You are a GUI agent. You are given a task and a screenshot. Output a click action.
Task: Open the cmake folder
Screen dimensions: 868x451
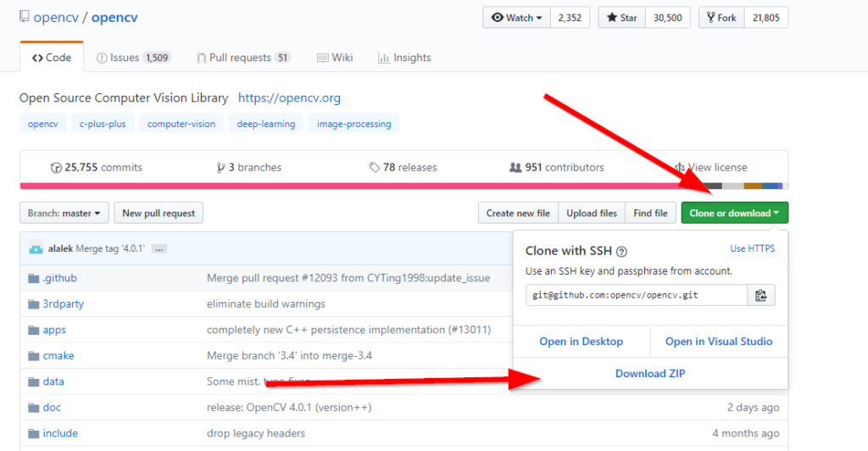click(58, 356)
